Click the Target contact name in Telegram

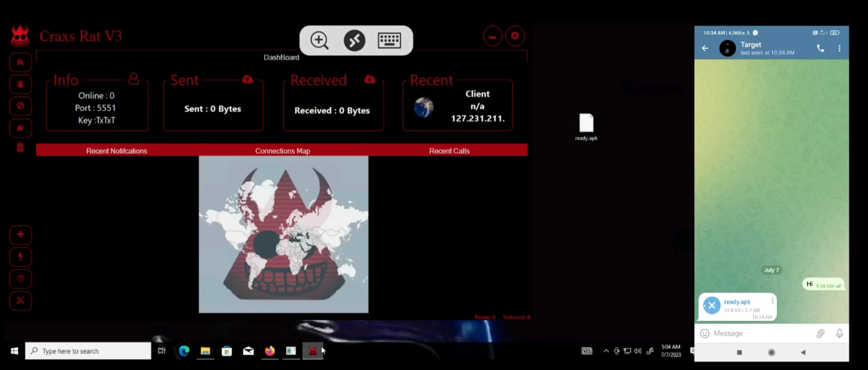click(751, 44)
